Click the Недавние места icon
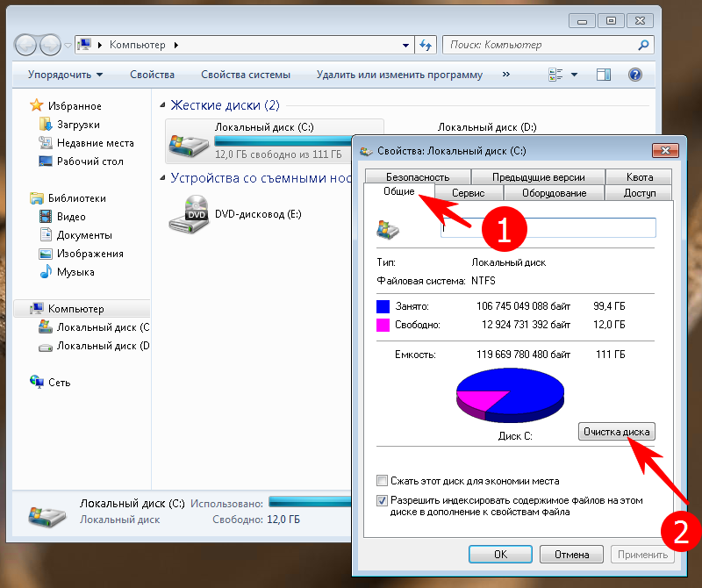 pyautogui.click(x=46, y=143)
